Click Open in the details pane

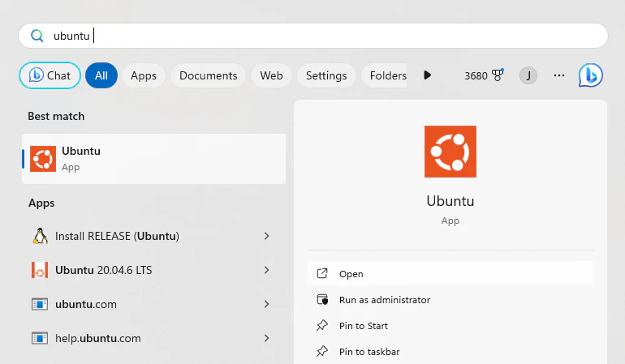point(450,273)
